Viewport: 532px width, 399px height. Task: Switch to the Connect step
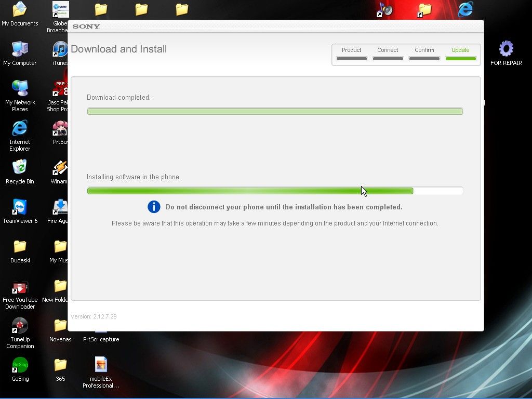pyautogui.click(x=388, y=50)
